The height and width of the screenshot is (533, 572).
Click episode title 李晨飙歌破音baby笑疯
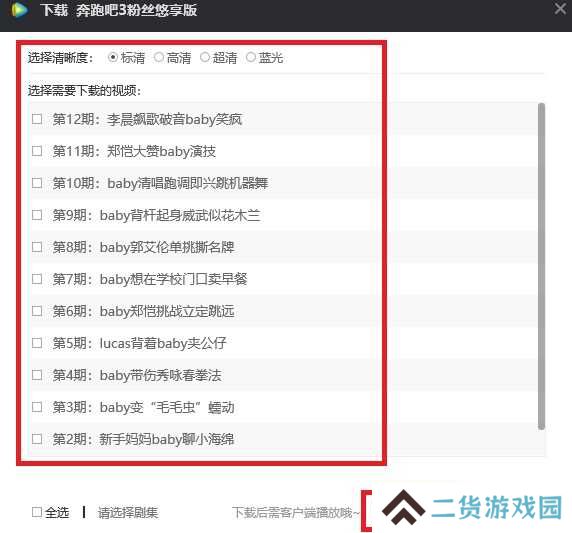click(x=174, y=119)
